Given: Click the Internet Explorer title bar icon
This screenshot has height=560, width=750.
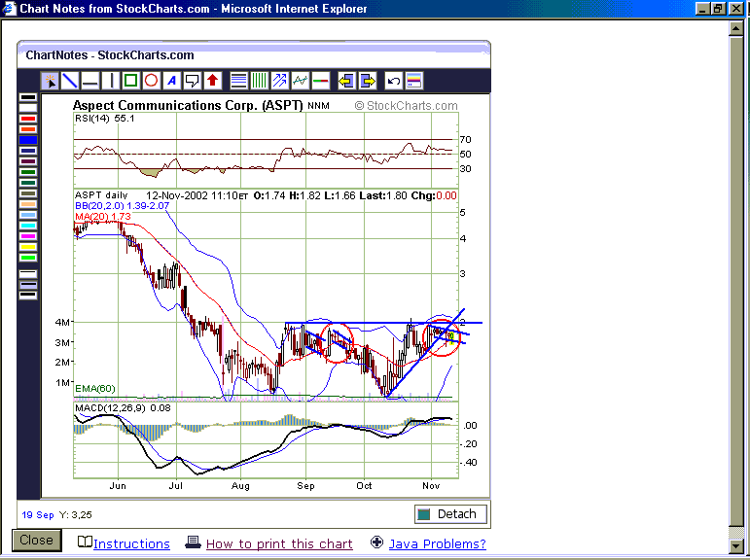Looking at the screenshot, I should tap(9, 8).
